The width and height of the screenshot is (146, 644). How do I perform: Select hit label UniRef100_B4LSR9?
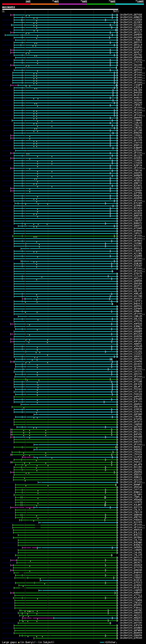coord(131,90)
